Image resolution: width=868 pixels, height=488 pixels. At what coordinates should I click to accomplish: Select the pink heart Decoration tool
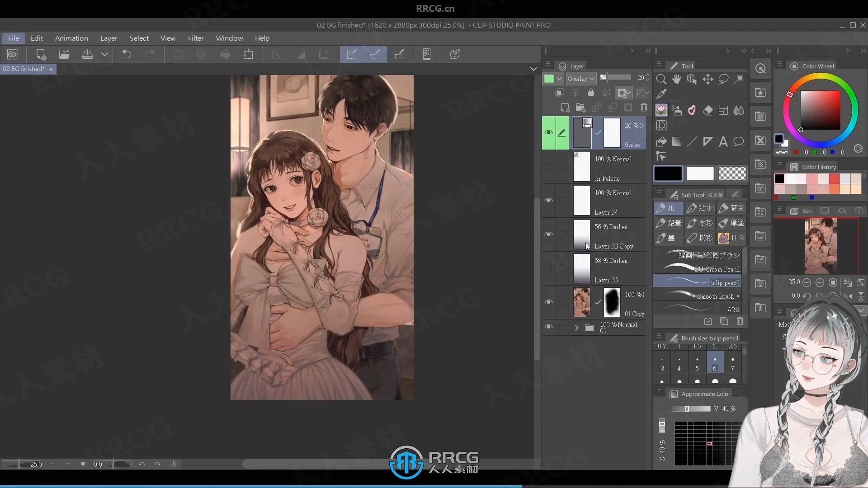pyautogui.click(x=692, y=110)
